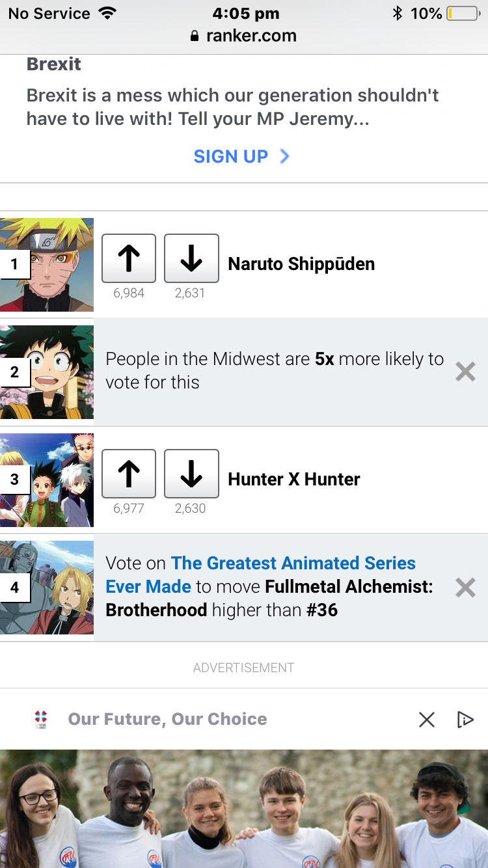Tap the group photo ad image
This screenshot has width=488, height=868.
(244, 809)
